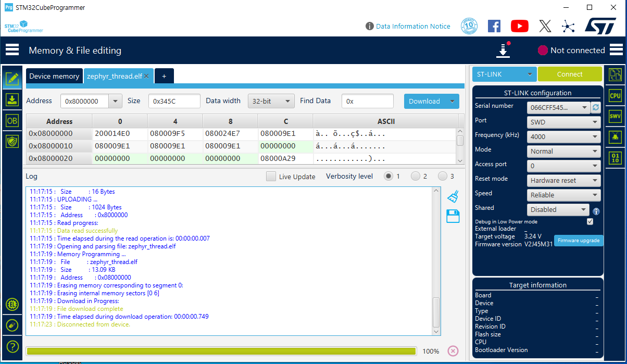
Task: Open the Access port dropdown
Action: coord(563,166)
